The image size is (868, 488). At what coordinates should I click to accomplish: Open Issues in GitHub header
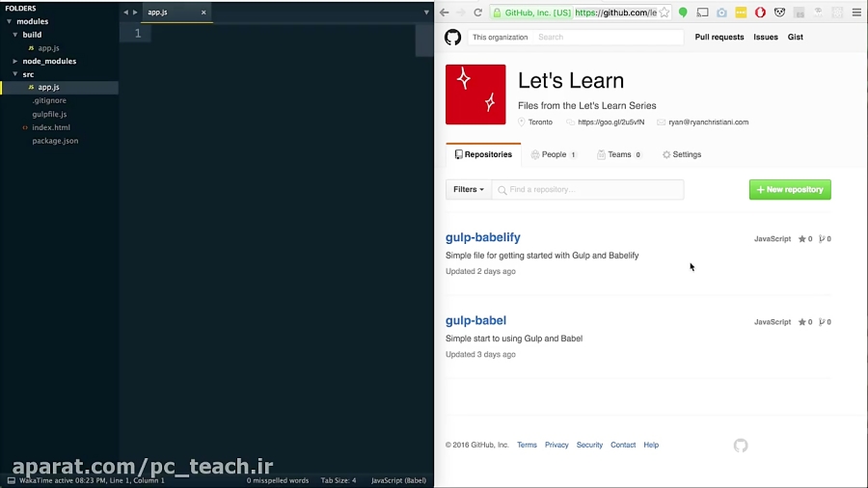(x=766, y=37)
